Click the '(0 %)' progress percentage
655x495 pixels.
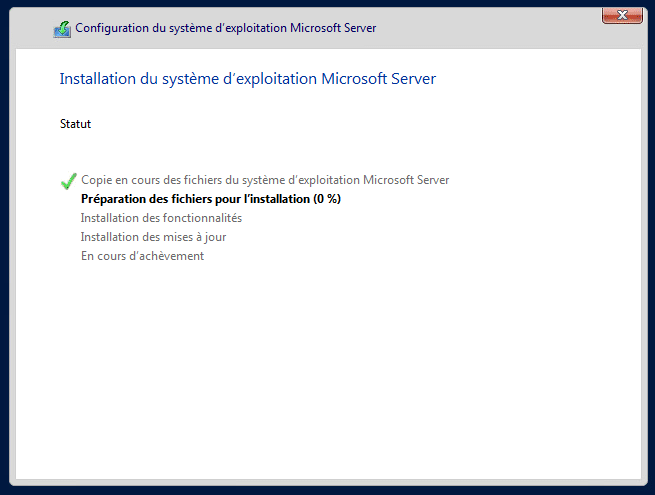pos(327,199)
